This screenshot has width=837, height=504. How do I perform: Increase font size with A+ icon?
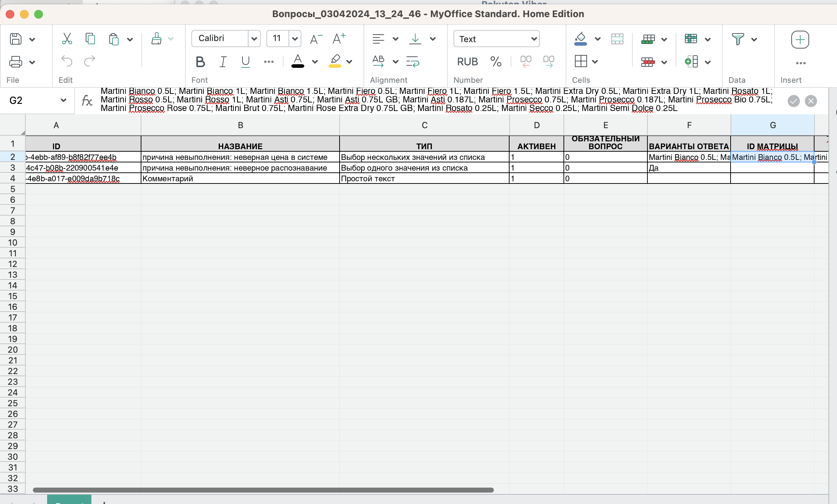click(x=339, y=39)
